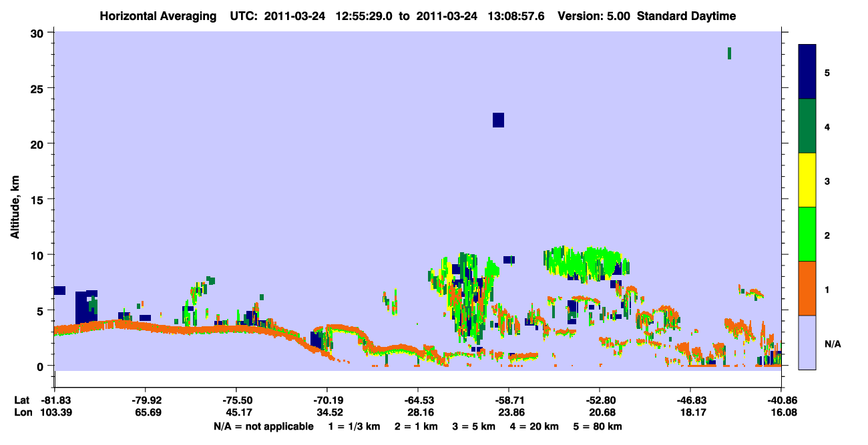This screenshot has height=445, width=868.
Task: Click the bright green level 2 legend swatch
Action: tap(807, 234)
